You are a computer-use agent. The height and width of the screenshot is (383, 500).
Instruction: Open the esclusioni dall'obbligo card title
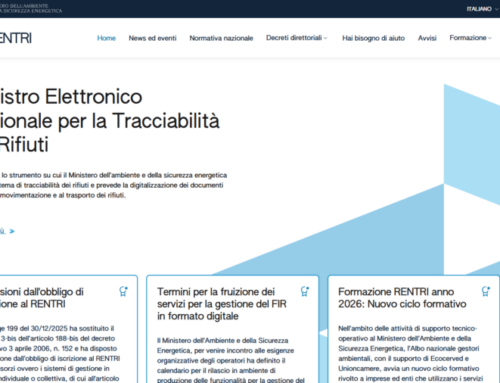[x=42, y=298]
